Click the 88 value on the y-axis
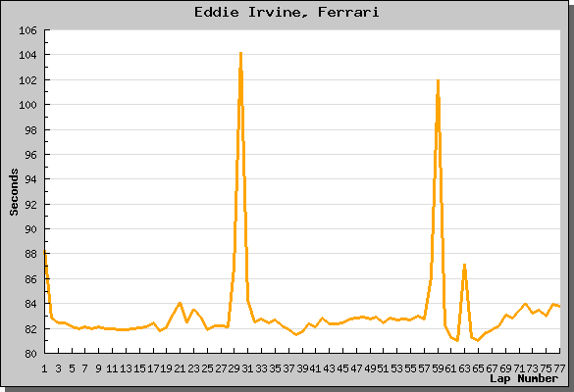The width and height of the screenshot is (574, 392). (x=31, y=254)
